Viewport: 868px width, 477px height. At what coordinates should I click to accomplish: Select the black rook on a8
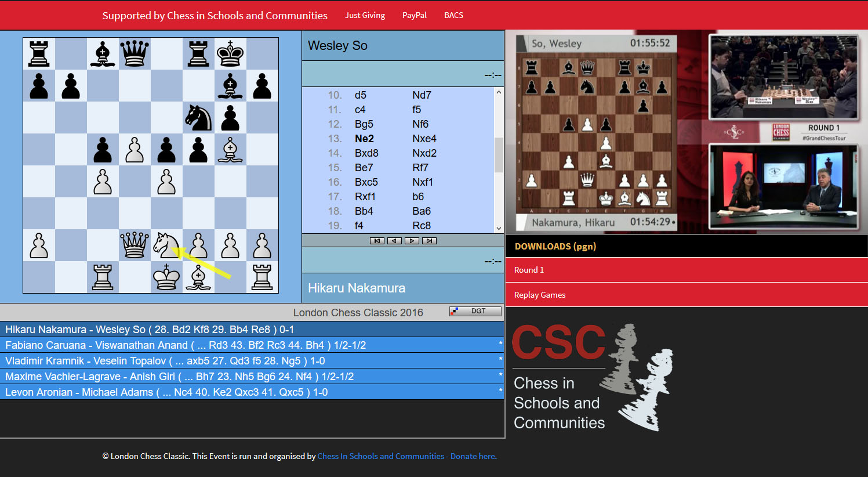coord(39,53)
